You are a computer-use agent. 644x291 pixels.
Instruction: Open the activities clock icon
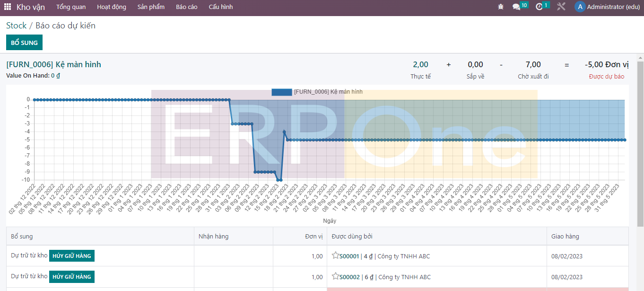tap(539, 7)
